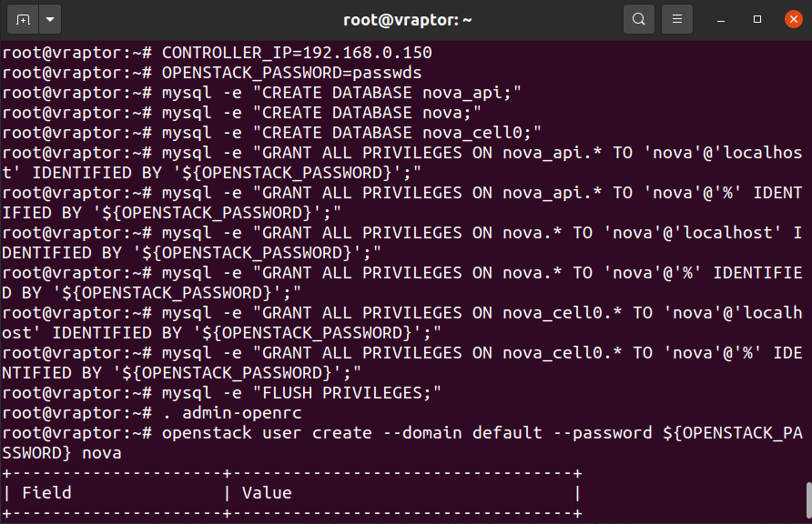Screen dimensions: 812x524
Task: Open the terminal search tool
Action: [639, 19]
